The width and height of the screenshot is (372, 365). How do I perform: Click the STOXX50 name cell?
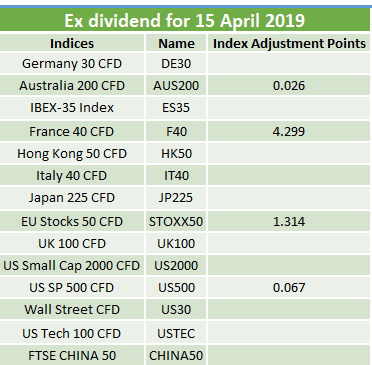(176, 222)
